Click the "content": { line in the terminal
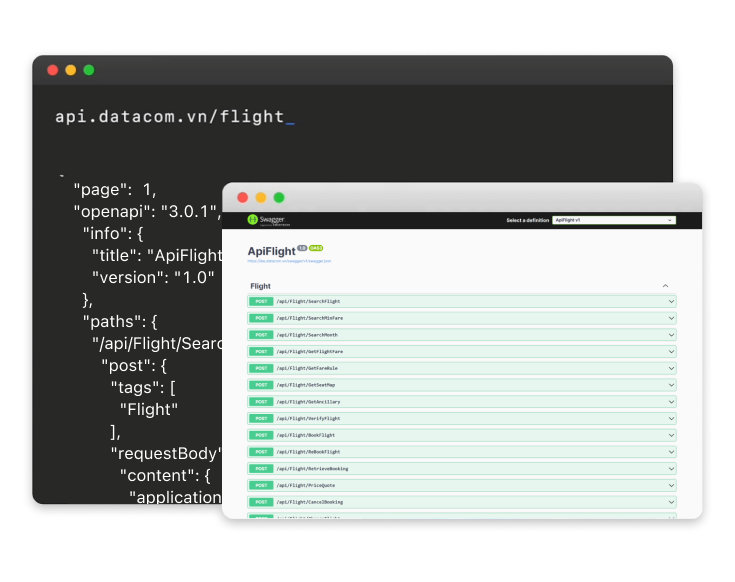 [x=165, y=476]
